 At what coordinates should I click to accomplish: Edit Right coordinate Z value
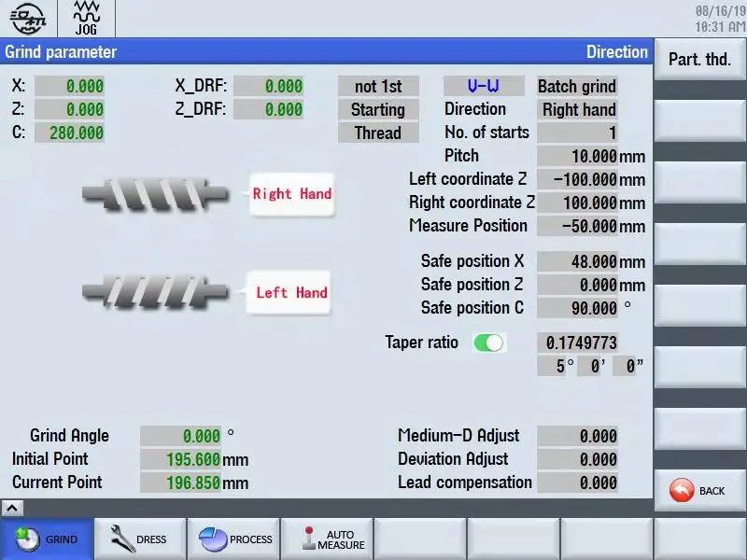(577, 203)
